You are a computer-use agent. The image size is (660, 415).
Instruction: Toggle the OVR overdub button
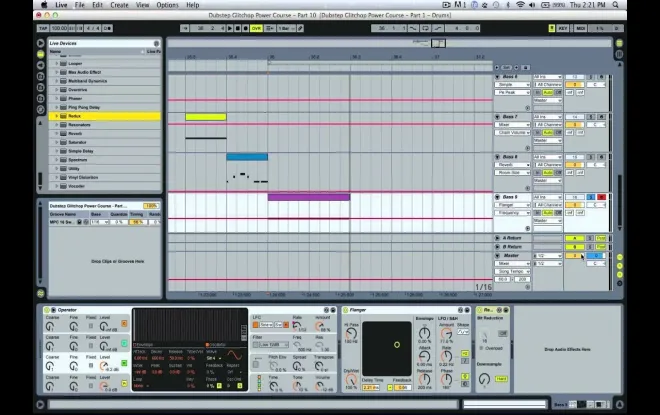pyautogui.click(x=256, y=28)
